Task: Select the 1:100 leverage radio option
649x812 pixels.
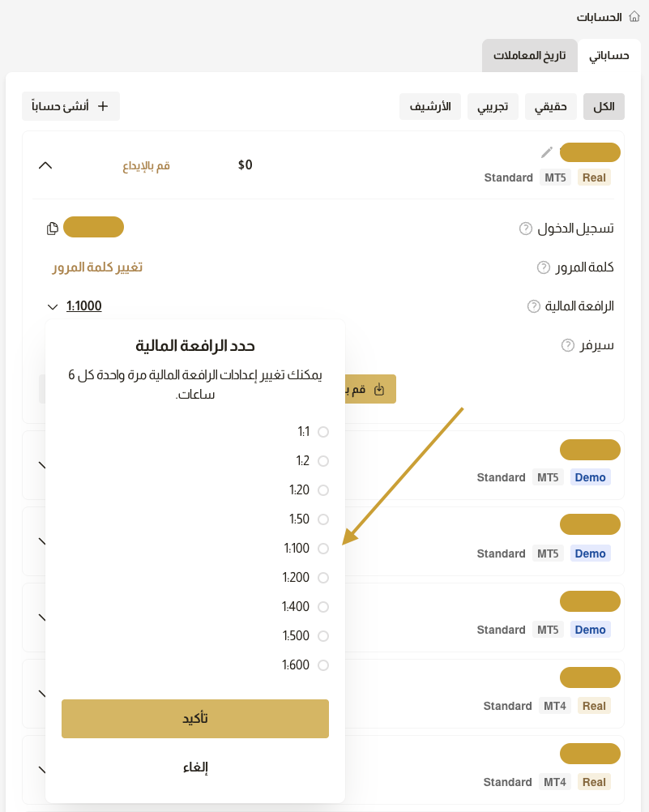Action: click(323, 549)
